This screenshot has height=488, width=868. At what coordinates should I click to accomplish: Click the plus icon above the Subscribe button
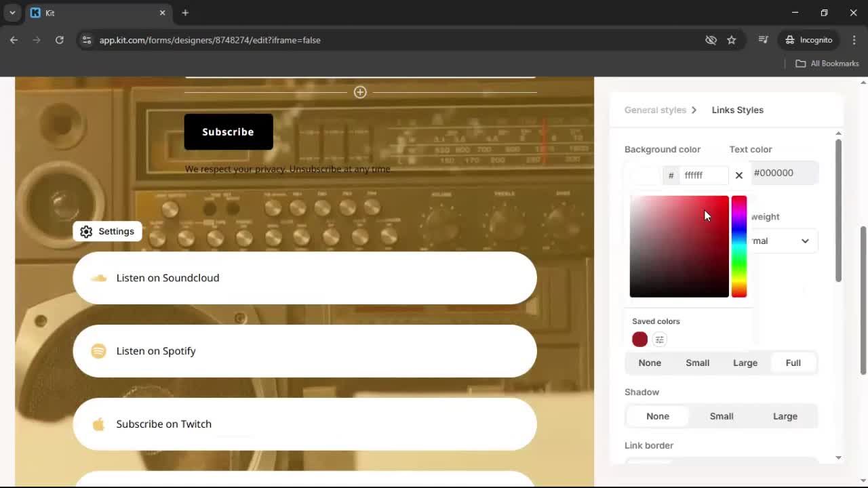click(x=360, y=91)
